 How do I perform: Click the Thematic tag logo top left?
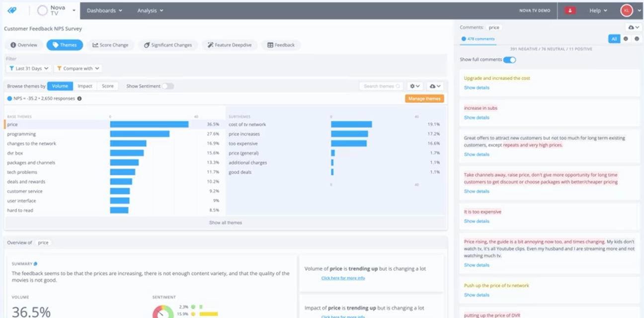click(x=12, y=10)
